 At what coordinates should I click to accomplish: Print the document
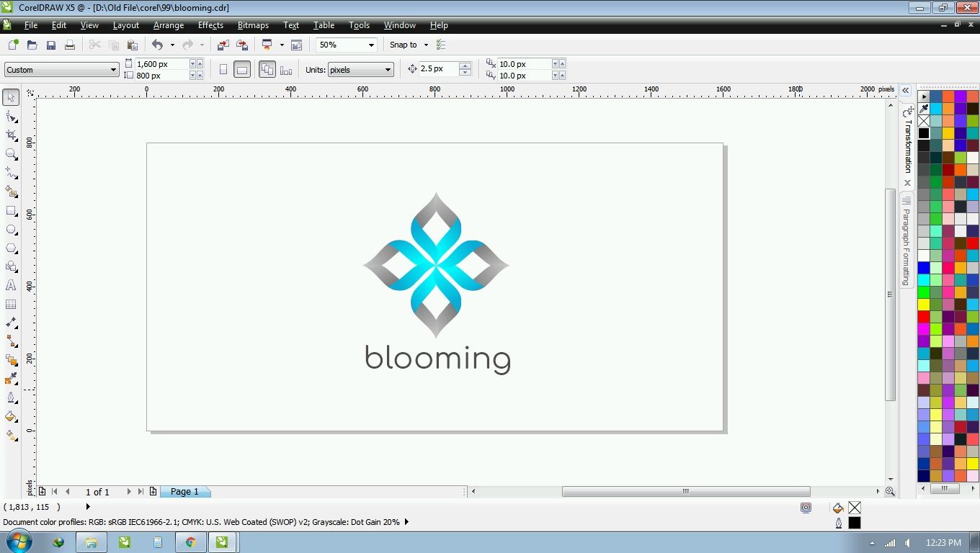coord(70,45)
